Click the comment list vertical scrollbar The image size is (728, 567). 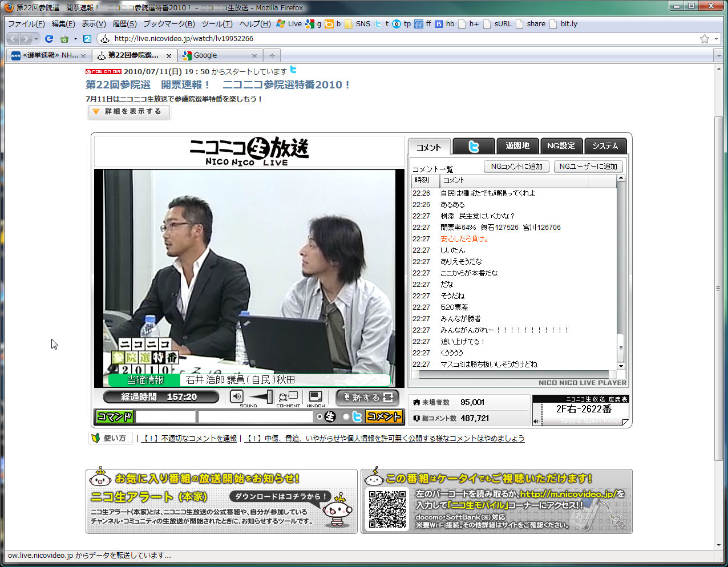click(x=621, y=273)
